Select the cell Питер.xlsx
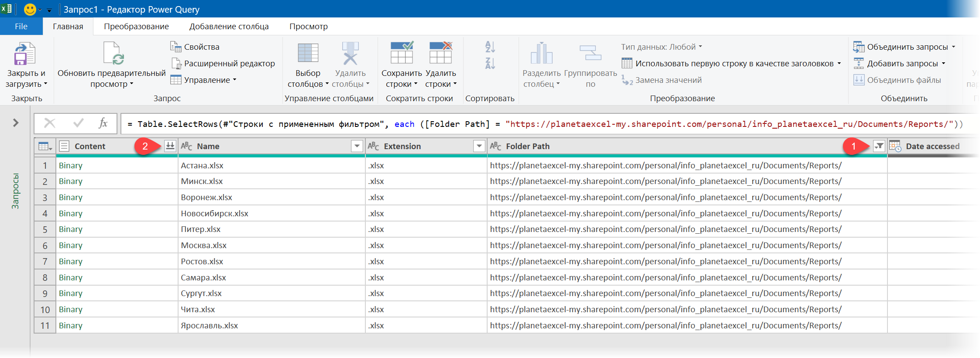The width and height of the screenshot is (980, 358). coord(272,229)
